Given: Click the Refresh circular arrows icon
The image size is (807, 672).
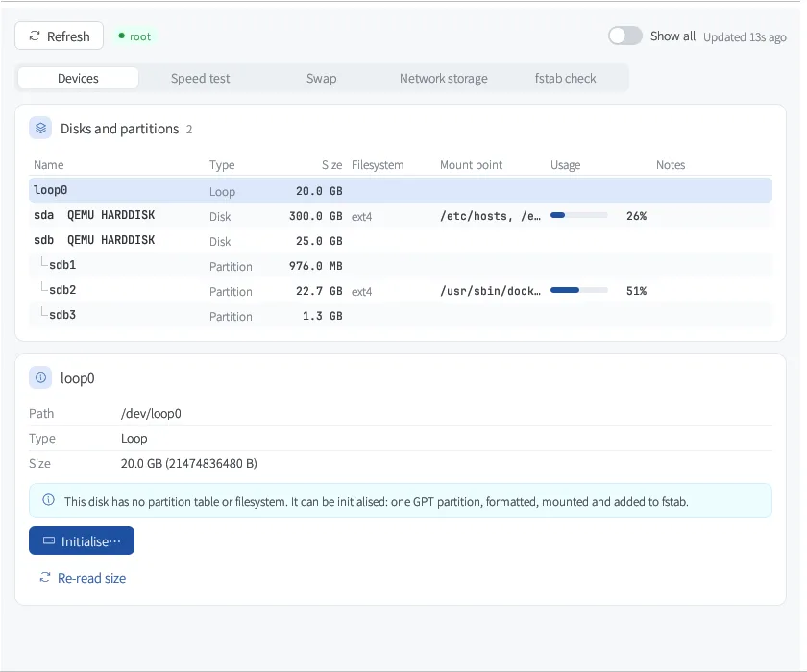Looking at the screenshot, I should pos(35,36).
